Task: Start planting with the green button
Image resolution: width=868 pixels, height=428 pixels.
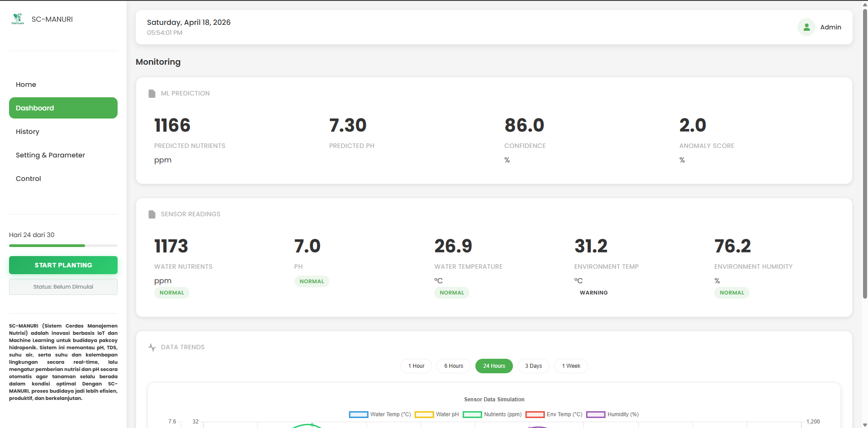Action: 63,265
